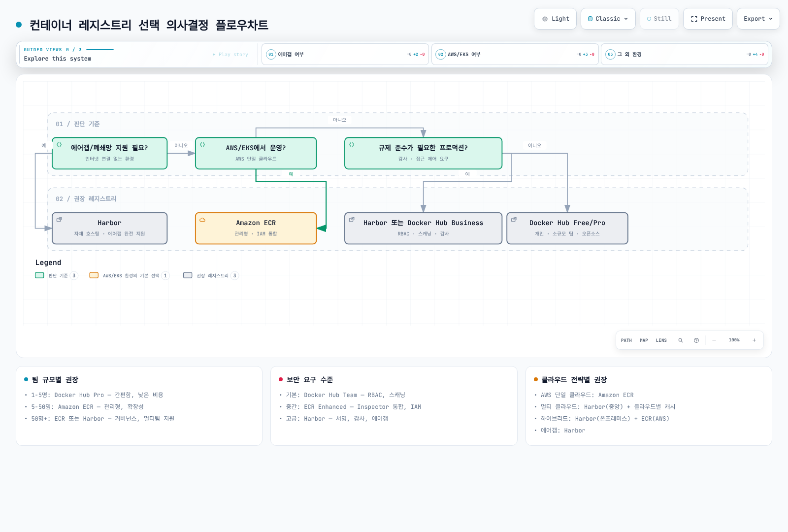Screen dimensions: 788x532
Task: Open help with the question mark icon
Action: (696, 340)
